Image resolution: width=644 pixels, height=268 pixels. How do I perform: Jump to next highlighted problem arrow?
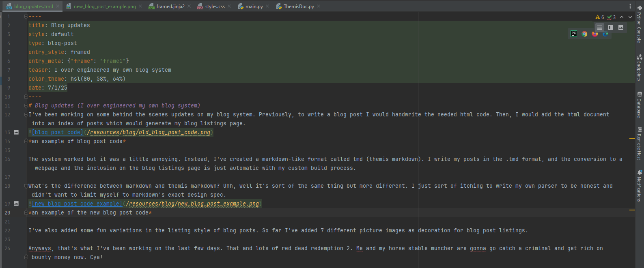pos(630,17)
